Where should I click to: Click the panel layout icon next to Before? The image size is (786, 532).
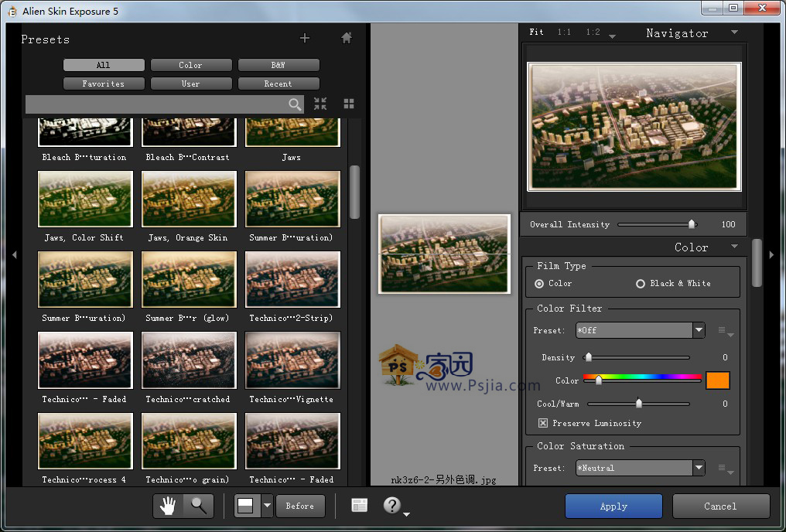click(359, 506)
